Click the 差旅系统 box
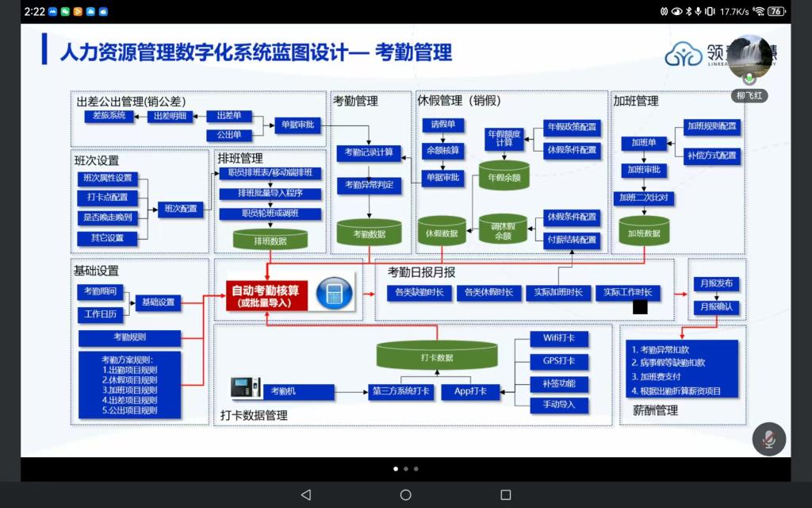This screenshot has width=812, height=508. (x=109, y=116)
